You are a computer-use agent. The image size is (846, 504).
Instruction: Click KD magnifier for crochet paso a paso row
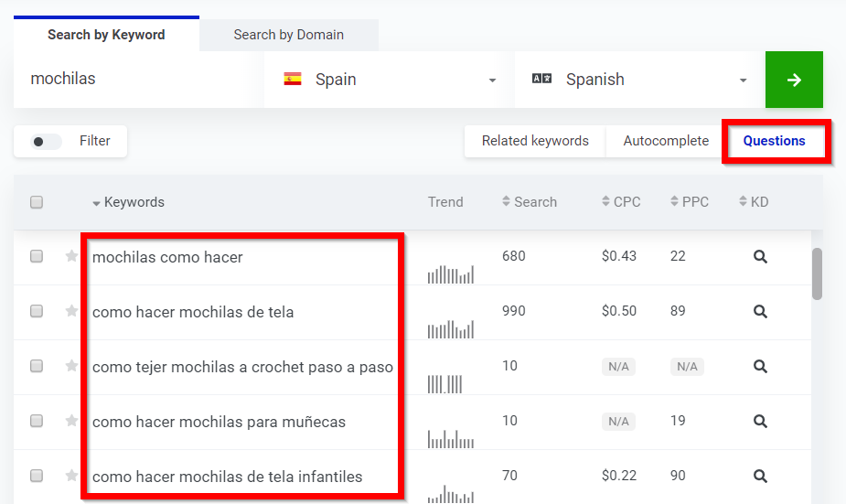[x=759, y=367]
